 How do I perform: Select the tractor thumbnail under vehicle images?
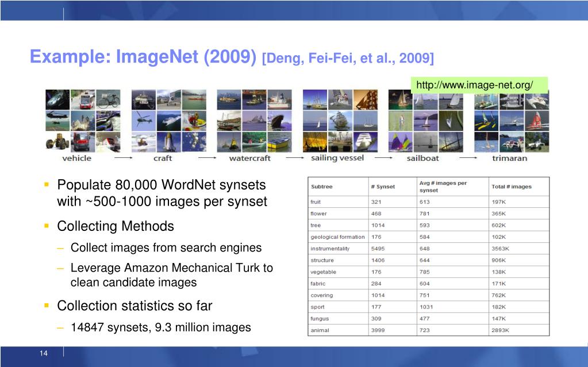[x=57, y=142]
